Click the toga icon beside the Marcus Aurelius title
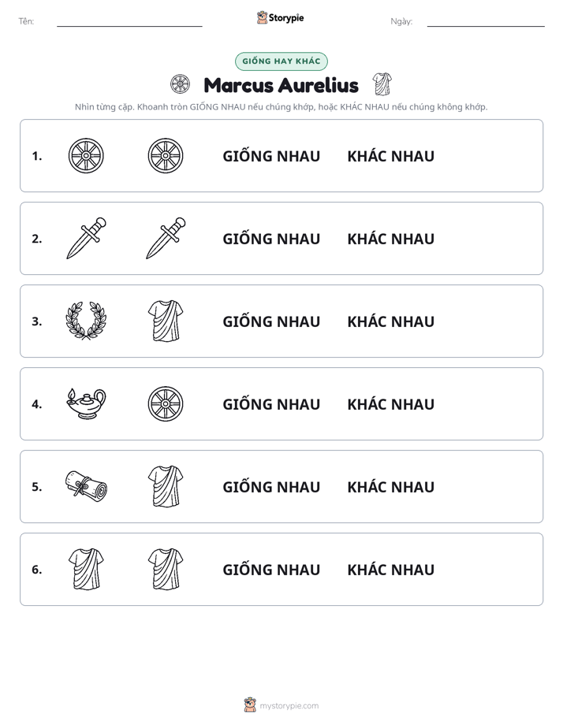 (382, 84)
